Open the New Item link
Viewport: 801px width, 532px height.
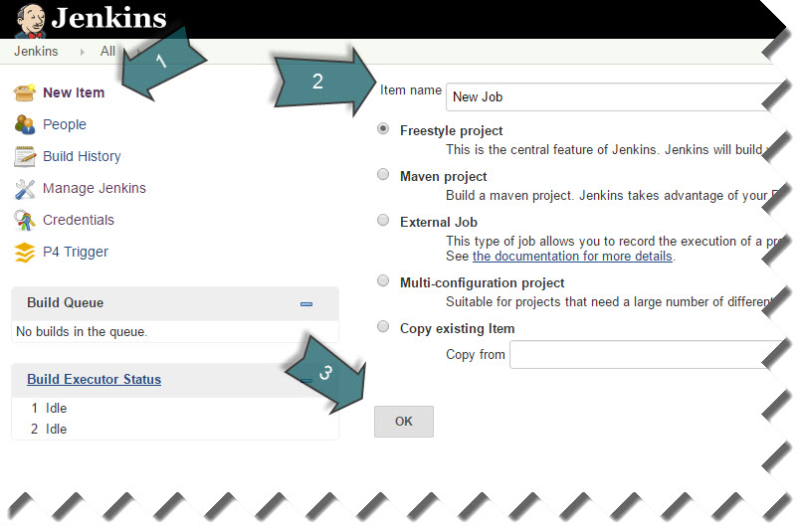(74, 92)
